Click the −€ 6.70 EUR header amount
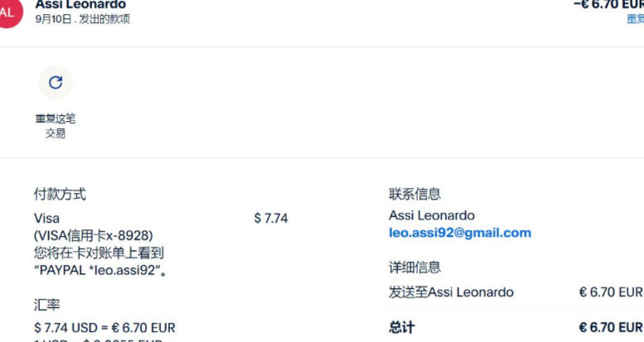The image size is (644, 342). (x=608, y=5)
